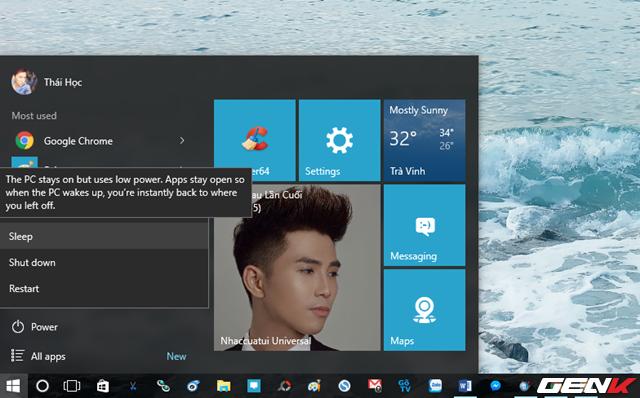Open File Explorer folder icon
640x398 pixels.
[224, 386]
